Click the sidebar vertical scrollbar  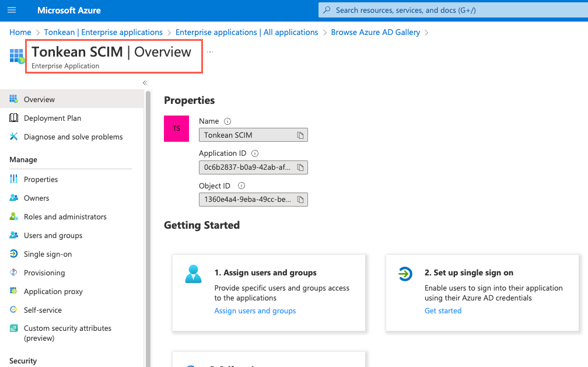(x=148, y=228)
